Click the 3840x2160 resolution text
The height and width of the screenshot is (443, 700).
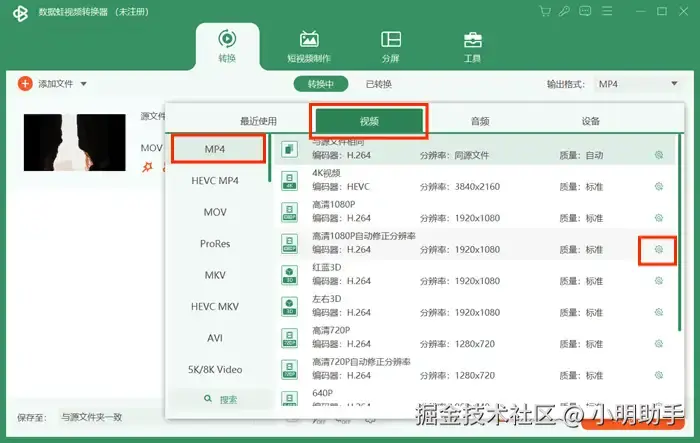477,187
